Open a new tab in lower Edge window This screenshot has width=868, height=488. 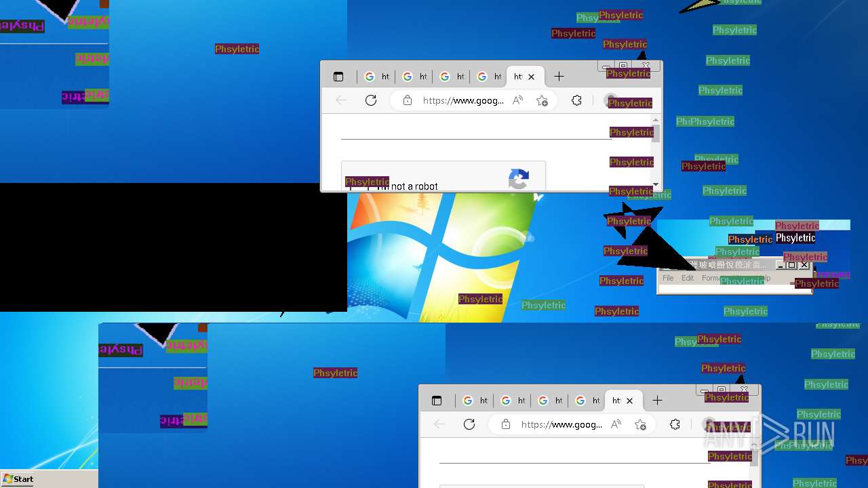coord(657,401)
